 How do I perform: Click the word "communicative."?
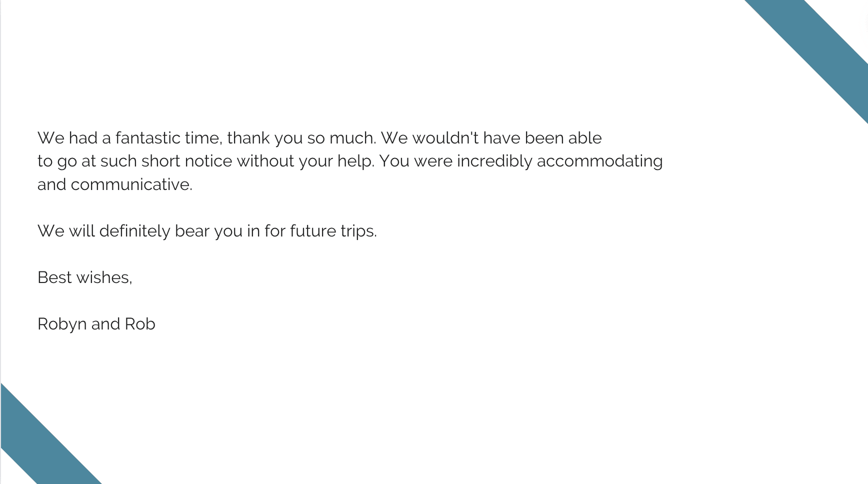point(131,184)
